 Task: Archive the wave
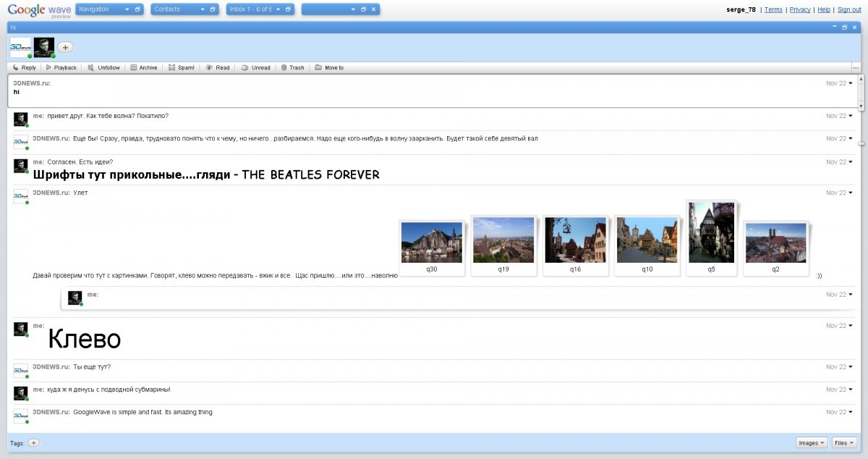point(143,67)
